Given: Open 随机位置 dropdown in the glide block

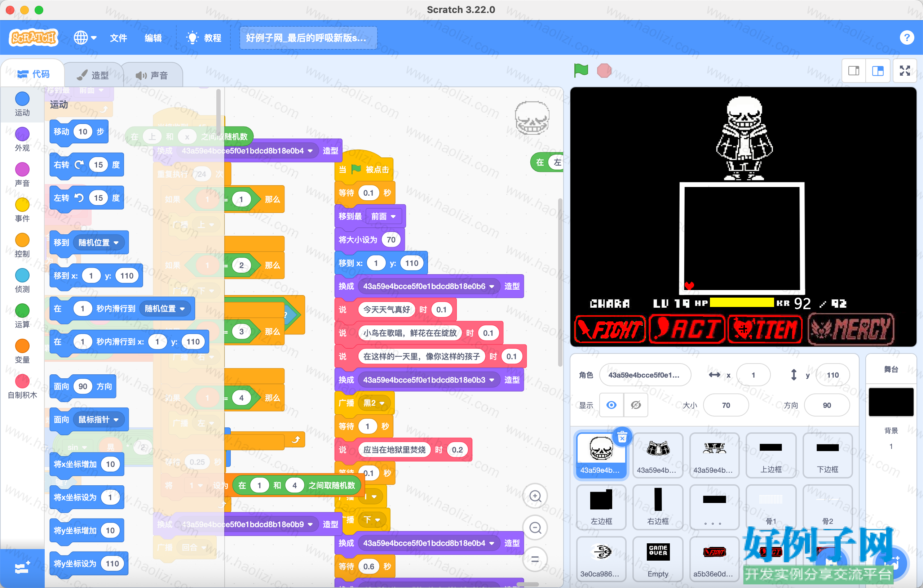Looking at the screenshot, I should 165,309.
